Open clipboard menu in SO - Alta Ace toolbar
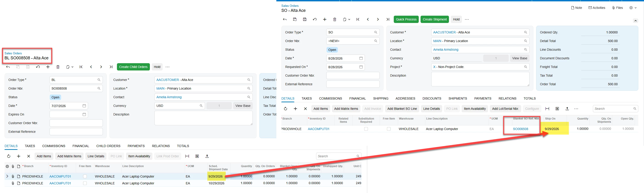 pyautogui.click(x=347, y=19)
